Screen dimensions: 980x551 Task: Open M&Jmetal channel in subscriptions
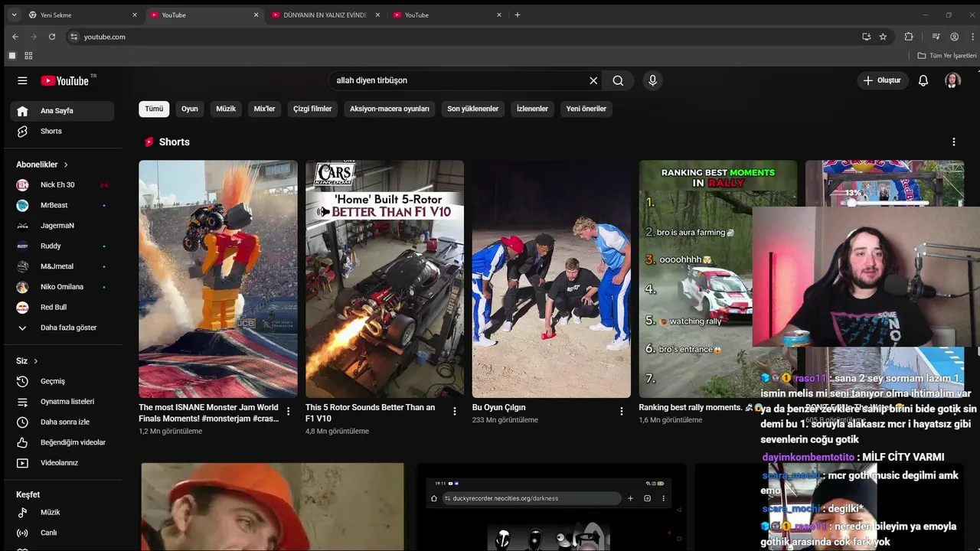pos(62,266)
